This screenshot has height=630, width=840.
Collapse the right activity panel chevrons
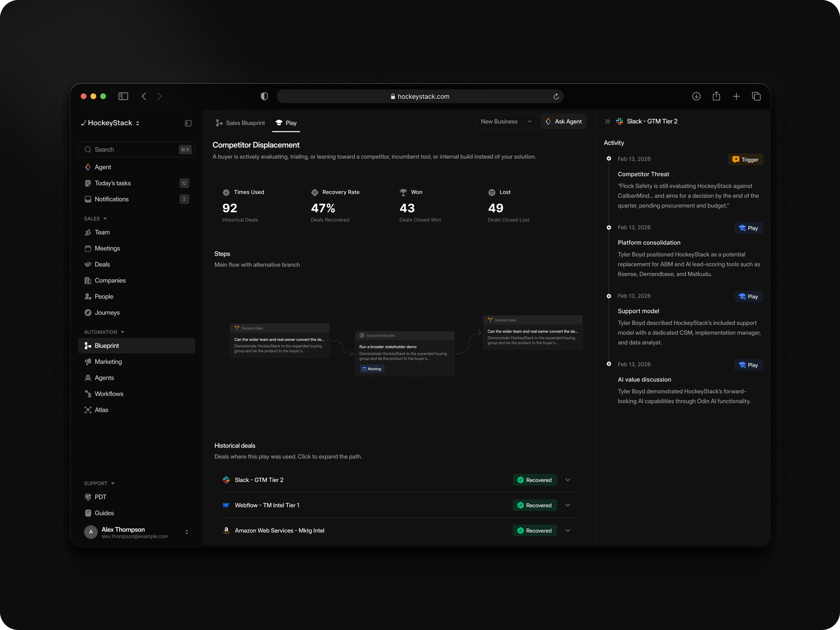tap(607, 121)
